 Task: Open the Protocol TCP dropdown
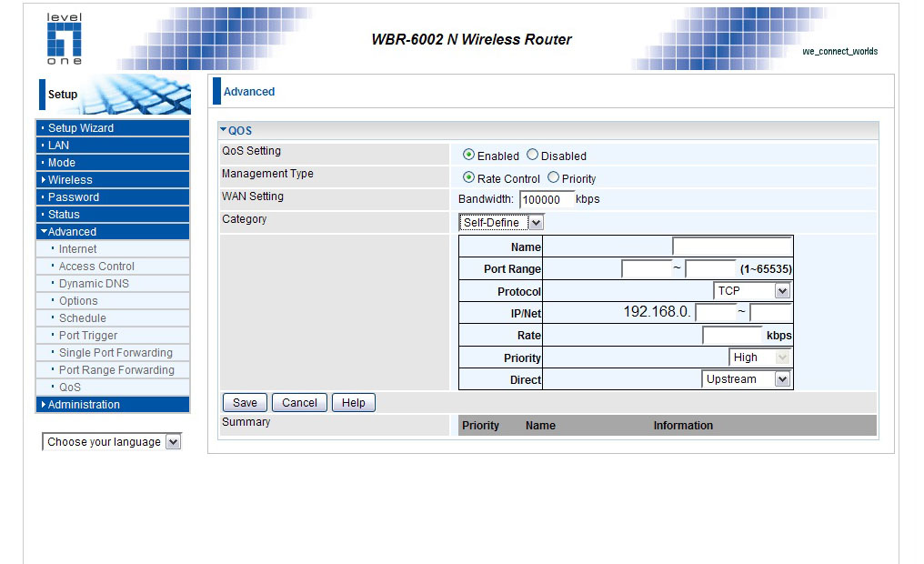click(x=751, y=290)
